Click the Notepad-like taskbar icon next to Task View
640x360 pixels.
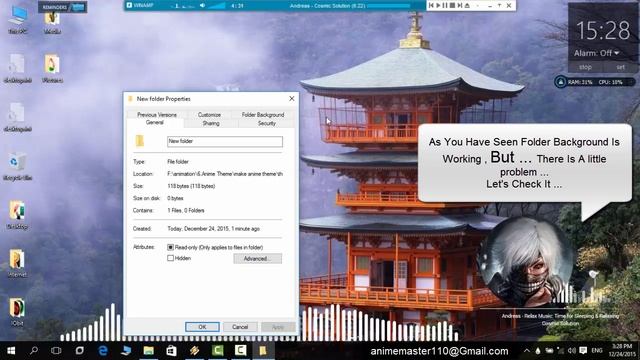coord(80,351)
